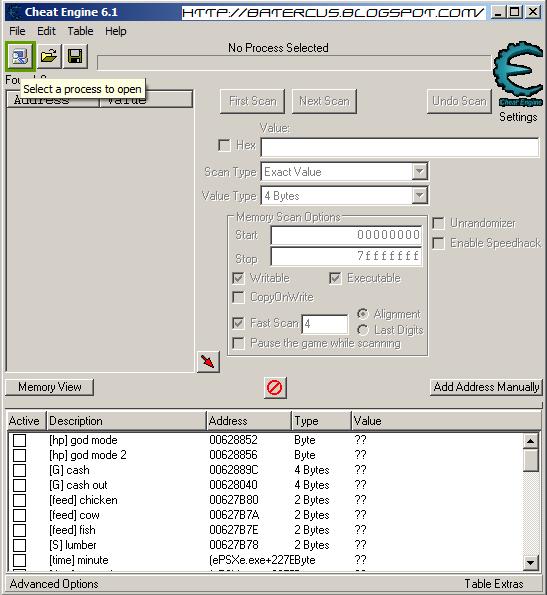The image size is (547, 595).
Task: Click the red circle clear list icon
Action: [275, 388]
